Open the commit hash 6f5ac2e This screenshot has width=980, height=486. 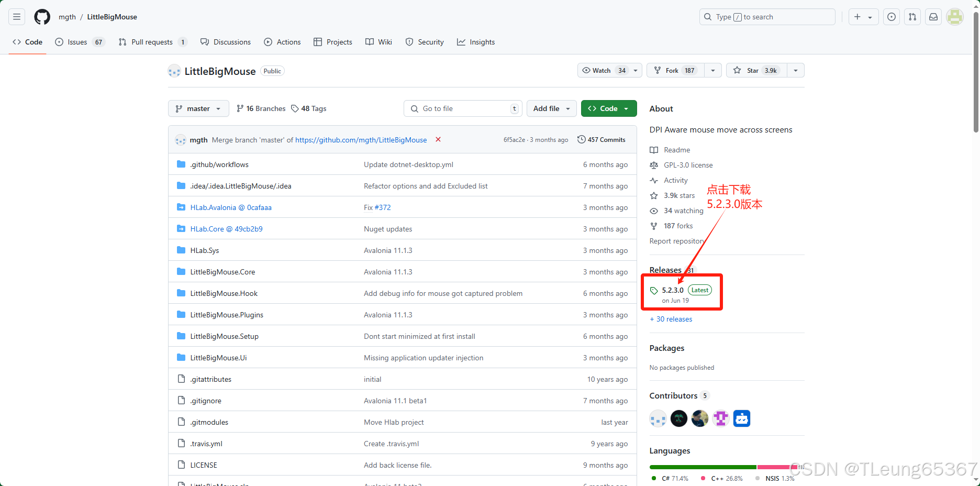point(514,140)
